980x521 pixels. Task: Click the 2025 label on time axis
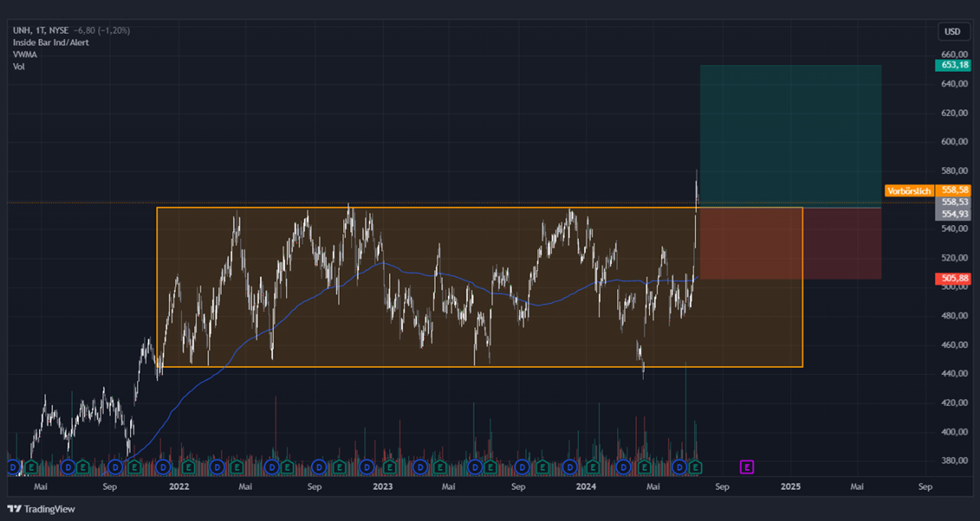[791, 487]
